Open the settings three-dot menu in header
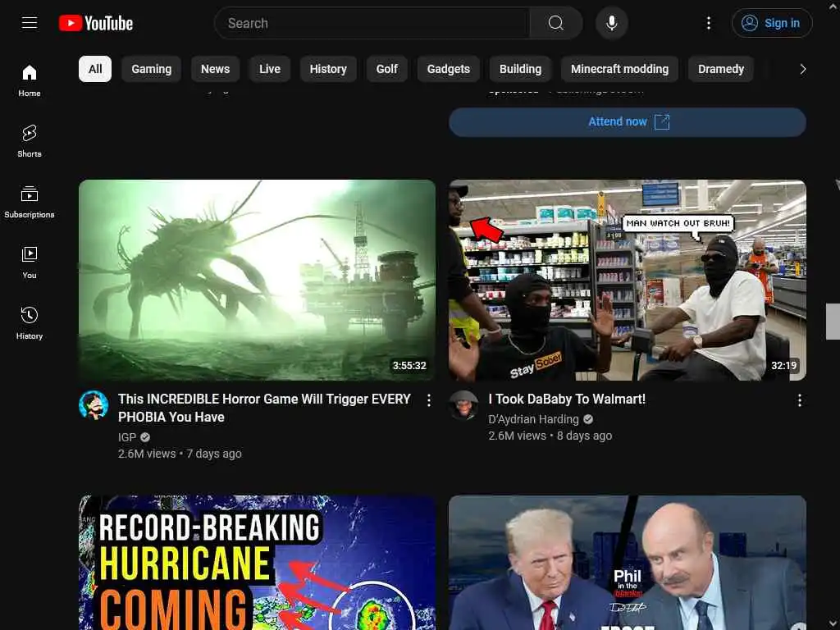Screen dimensions: 840x630 [708, 23]
